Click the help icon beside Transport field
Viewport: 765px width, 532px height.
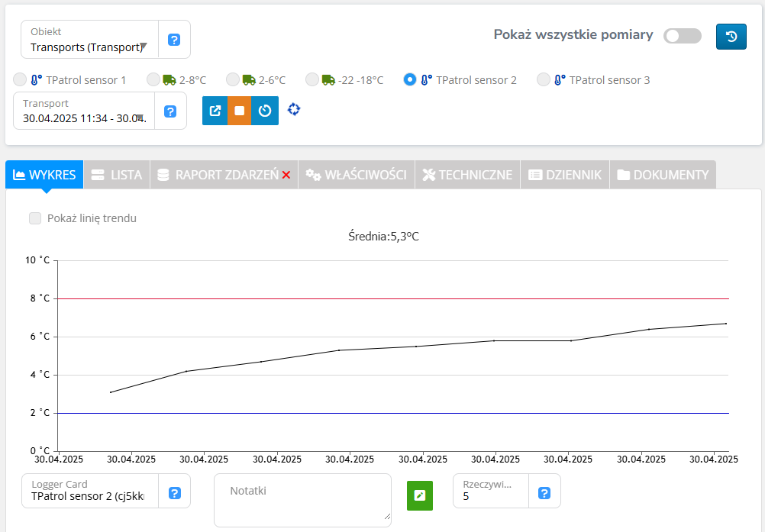(170, 111)
